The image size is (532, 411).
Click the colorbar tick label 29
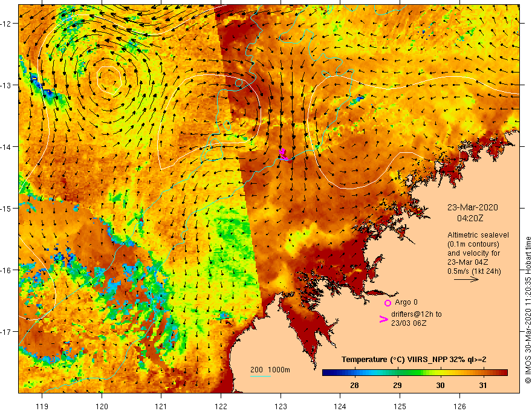397,385
